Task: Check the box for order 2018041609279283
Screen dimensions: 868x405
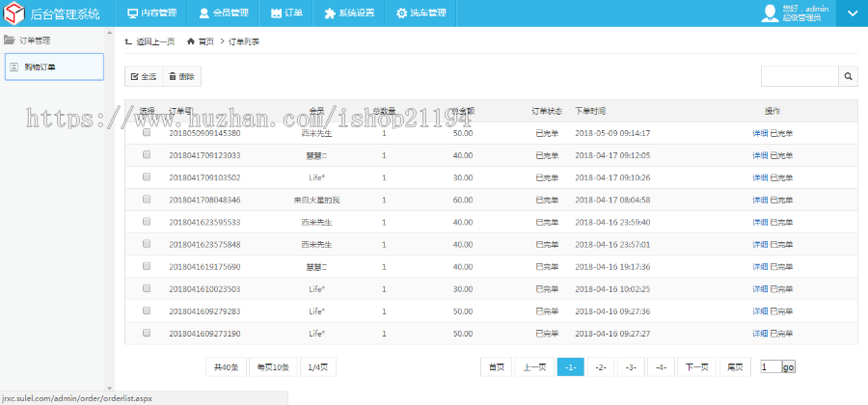Action: point(147,310)
